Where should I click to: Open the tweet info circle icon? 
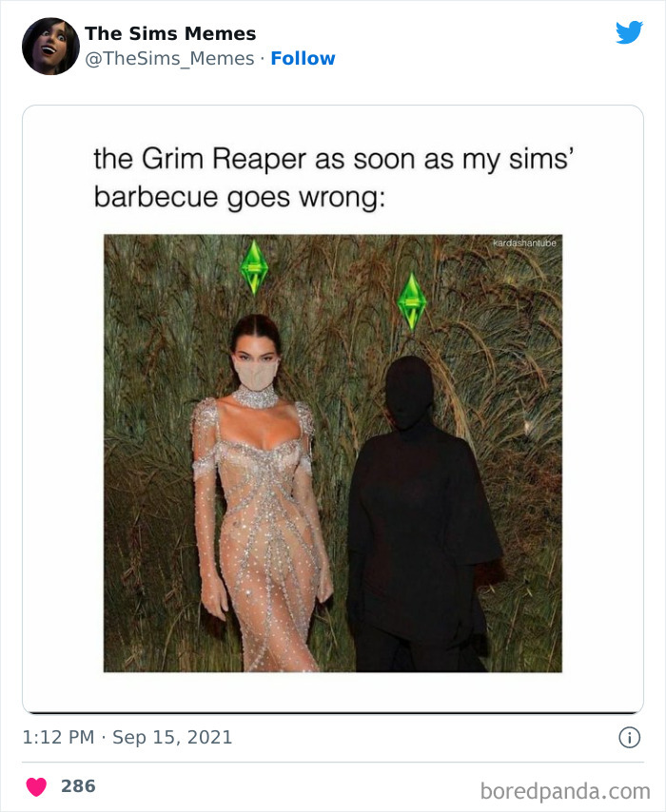click(x=629, y=738)
